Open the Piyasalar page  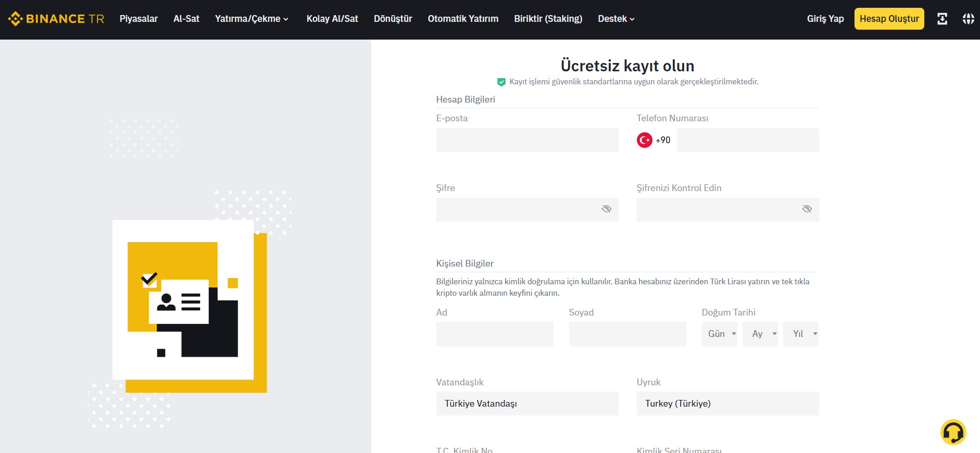(139, 19)
